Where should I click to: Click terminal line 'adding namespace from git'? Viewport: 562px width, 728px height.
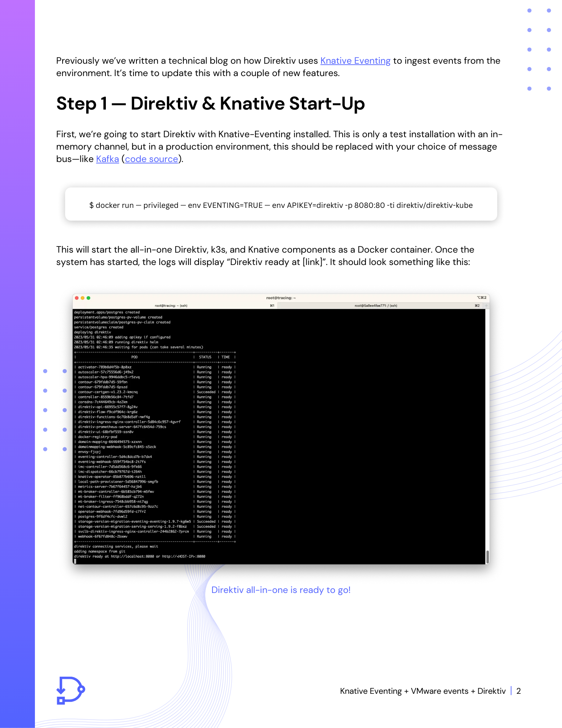click(100, 551)
